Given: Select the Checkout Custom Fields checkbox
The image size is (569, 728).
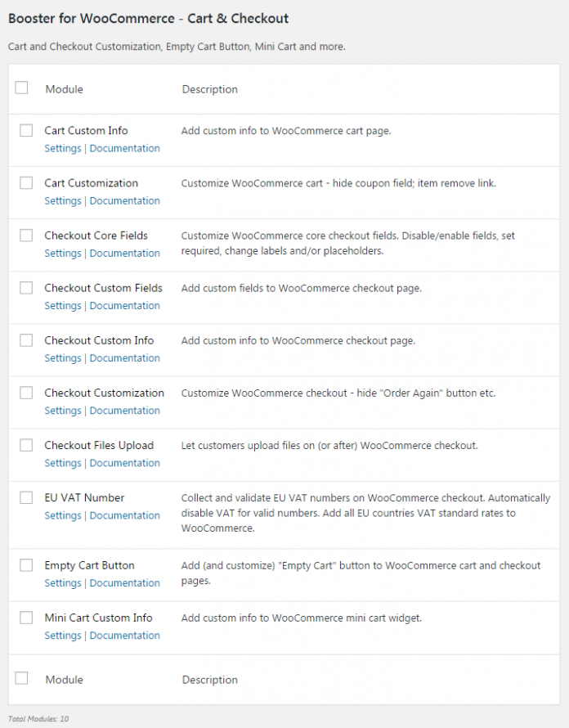Looking at the screenshot, I should point(26,288).
